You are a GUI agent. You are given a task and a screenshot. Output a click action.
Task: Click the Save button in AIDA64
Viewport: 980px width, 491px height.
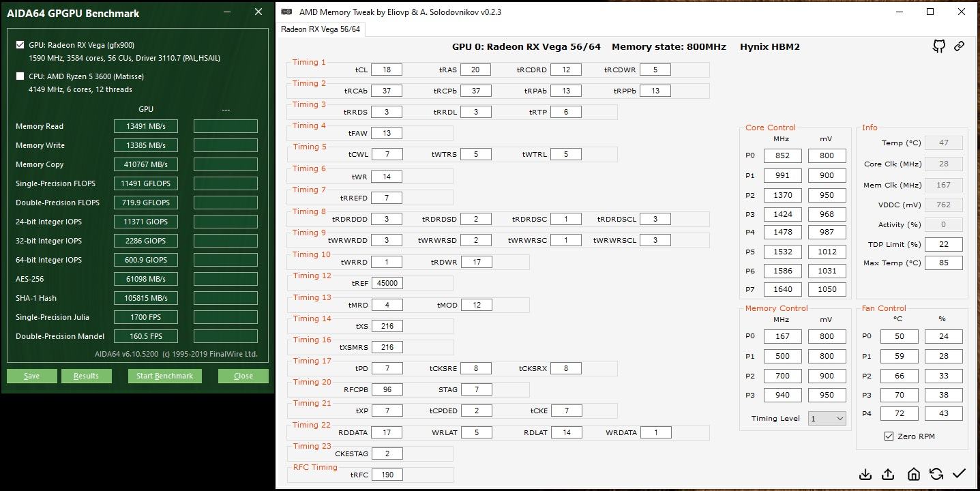coord(31,376)
